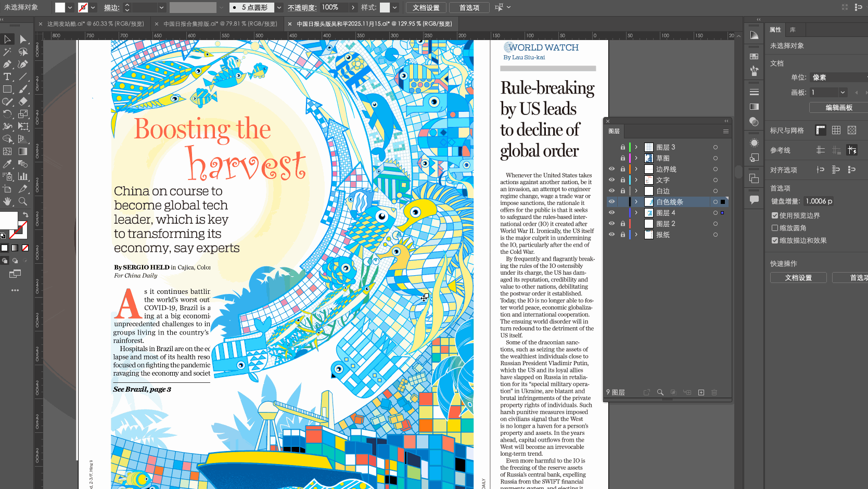This screenshot has height=489, width=868.
Task: Click the smart guides icon
Action: 852,150
